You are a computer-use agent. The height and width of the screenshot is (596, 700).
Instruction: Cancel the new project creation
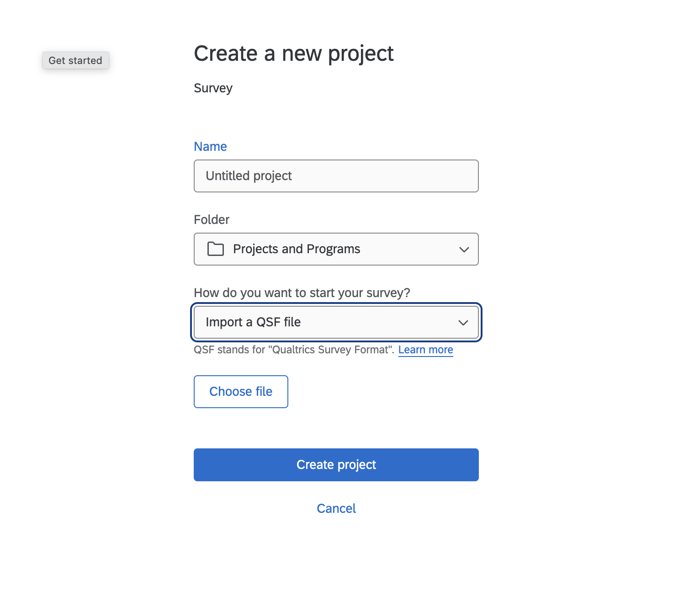336,509
